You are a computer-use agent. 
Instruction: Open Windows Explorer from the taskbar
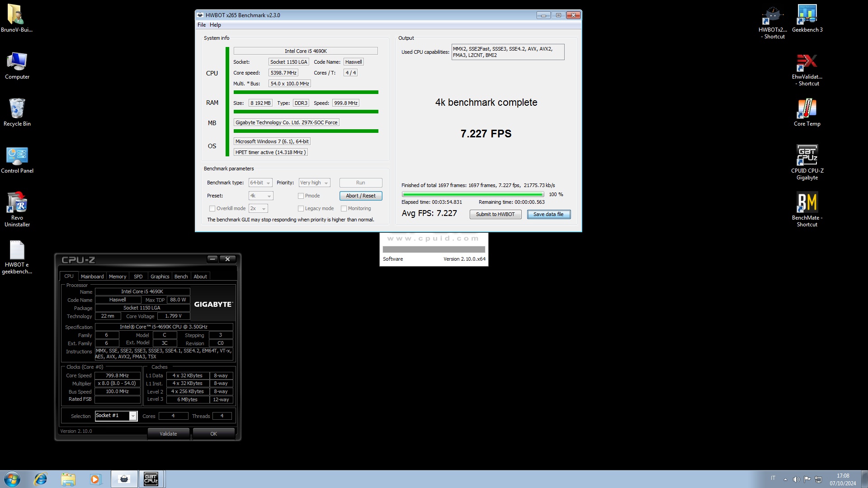(x=68, y=479)
